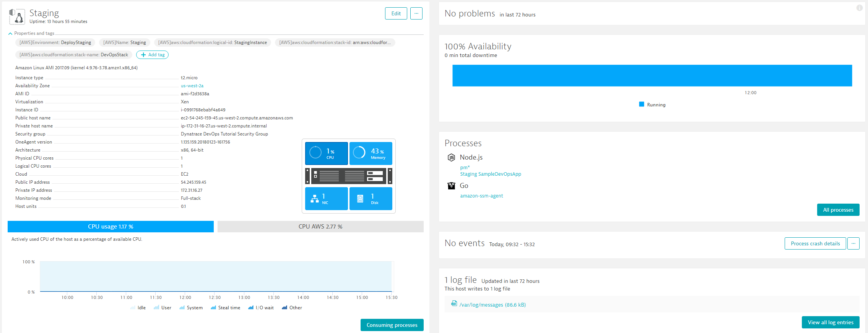Screen dimensions: 868x333
Task: Click the AMI ID ami-f2d3638a
Action: pos(195,94)
